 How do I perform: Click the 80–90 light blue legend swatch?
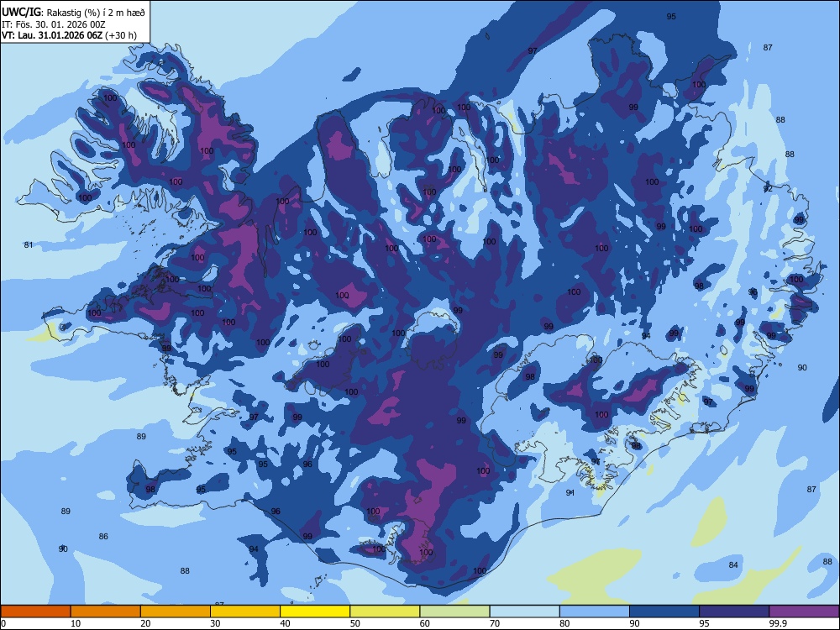point(595,612)
